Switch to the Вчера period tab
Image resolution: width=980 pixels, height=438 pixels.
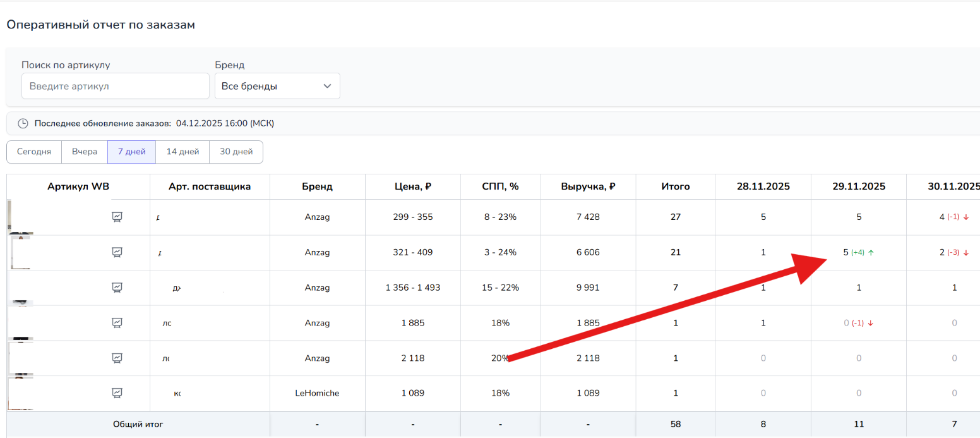click(85, 152)
